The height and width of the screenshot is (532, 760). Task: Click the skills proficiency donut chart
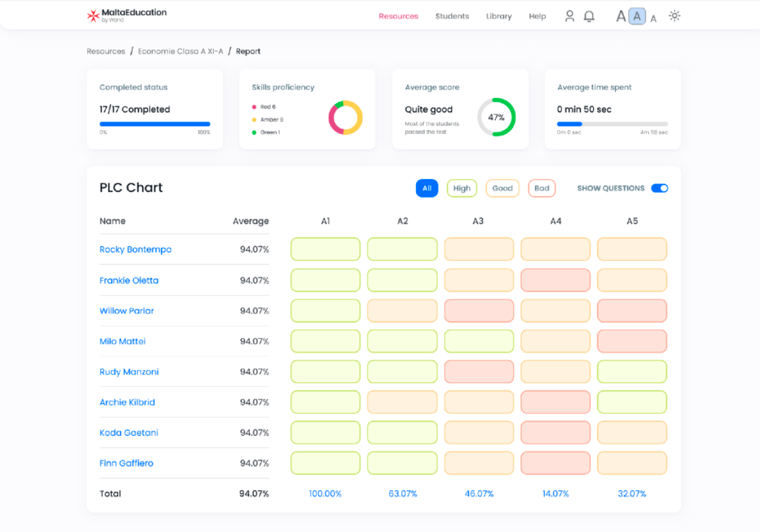tap(345, 118)
